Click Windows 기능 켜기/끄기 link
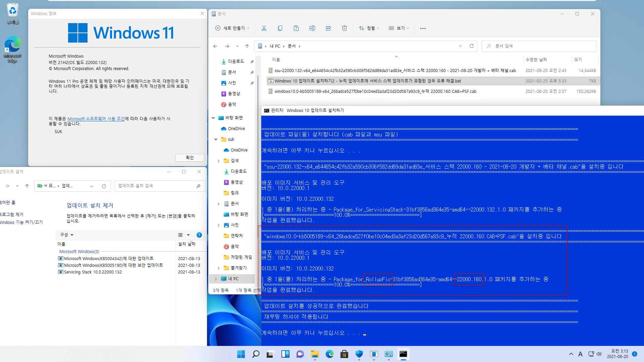This screenshot has width=644, height=362. tap(21, 223)
